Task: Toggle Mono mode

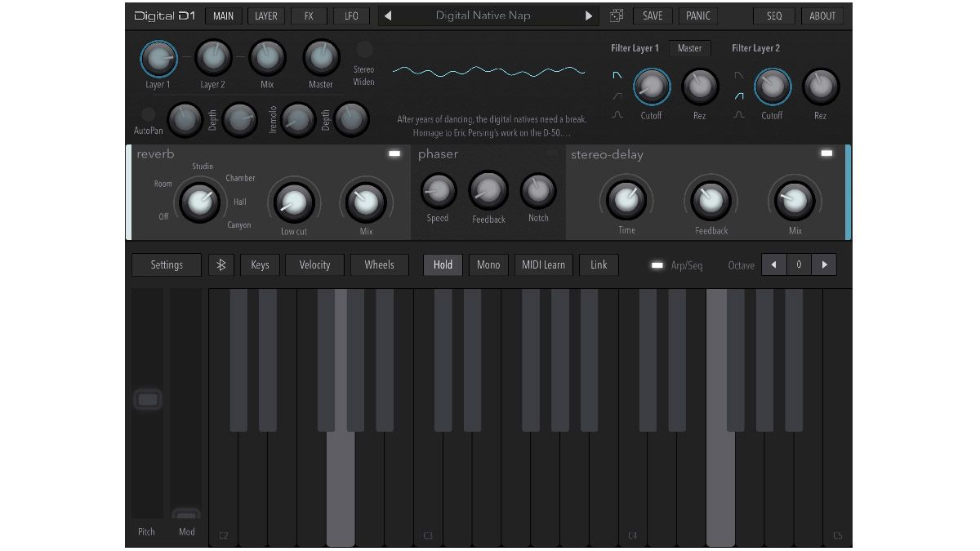Action: [488, 264]
